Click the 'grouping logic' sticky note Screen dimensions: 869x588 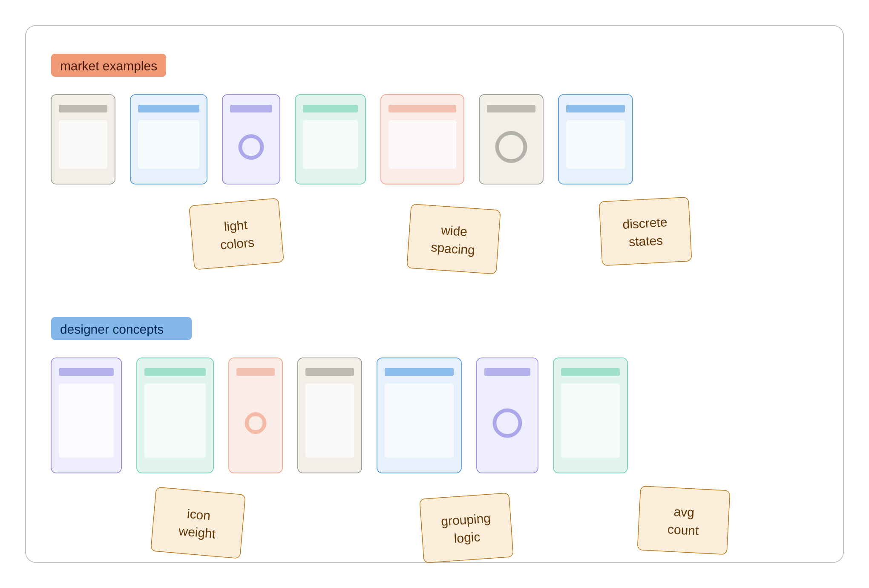(466, 528)
